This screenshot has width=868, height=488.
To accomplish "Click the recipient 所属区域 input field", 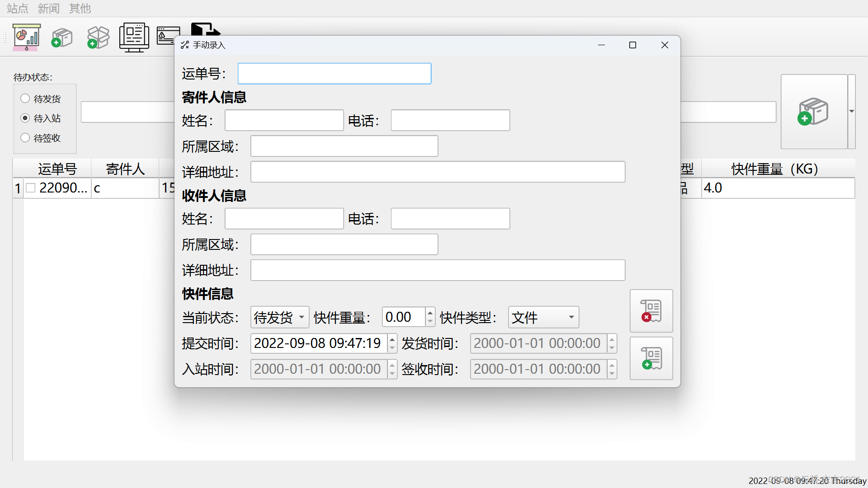I will [x=344, y=244].
